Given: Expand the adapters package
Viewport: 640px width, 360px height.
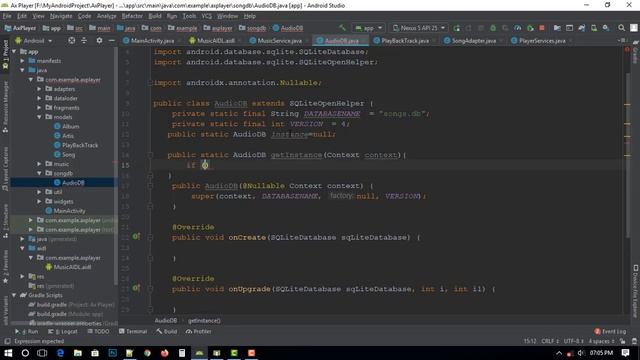Looking at the screenshot, I should click(39, 89).
